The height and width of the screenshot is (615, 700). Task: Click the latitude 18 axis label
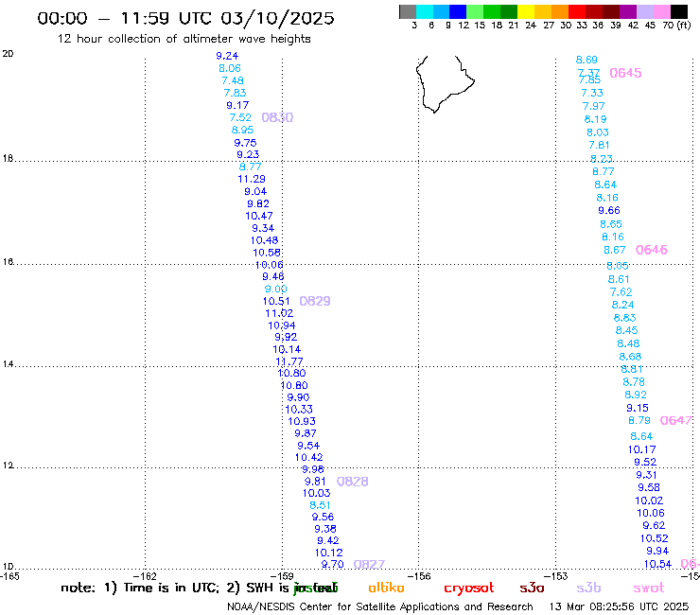tap(8, 159)
